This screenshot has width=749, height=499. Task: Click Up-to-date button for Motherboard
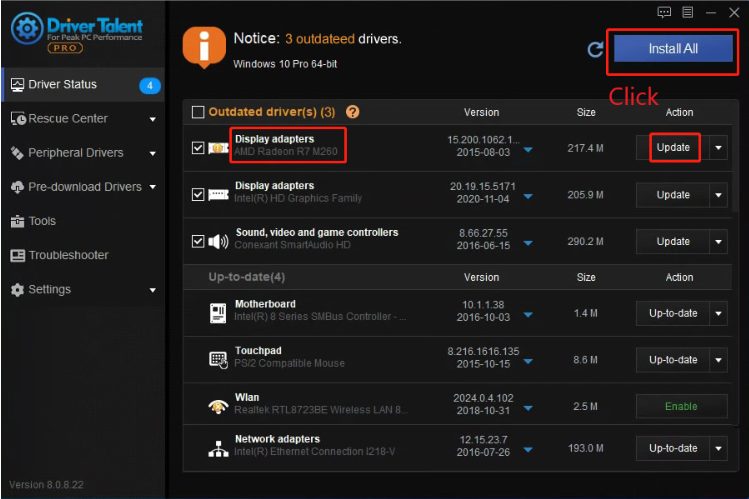pos(673,314)
